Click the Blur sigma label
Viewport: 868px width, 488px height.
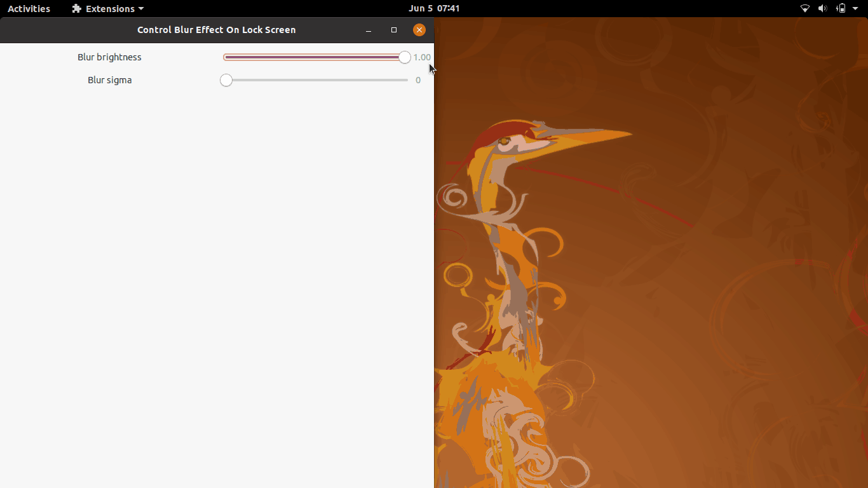tap(110, 80)
